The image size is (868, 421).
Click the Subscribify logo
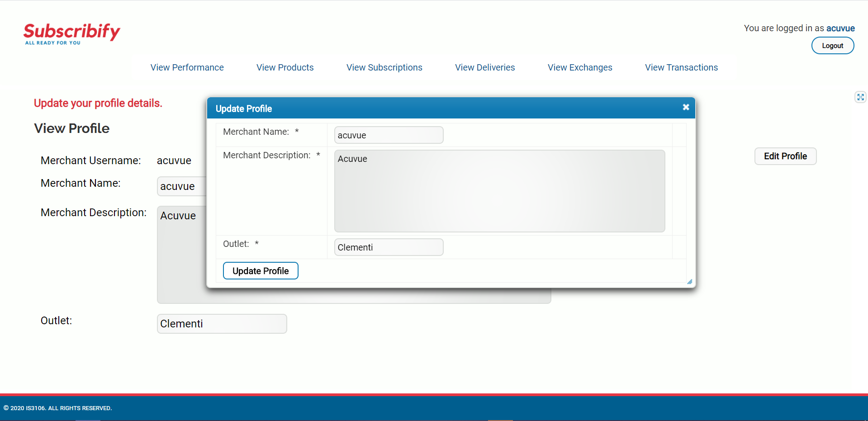[72, 34]
